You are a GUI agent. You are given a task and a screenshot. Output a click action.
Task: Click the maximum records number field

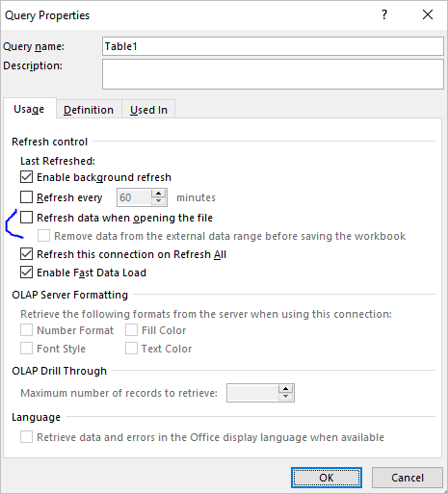pos(252,393)
